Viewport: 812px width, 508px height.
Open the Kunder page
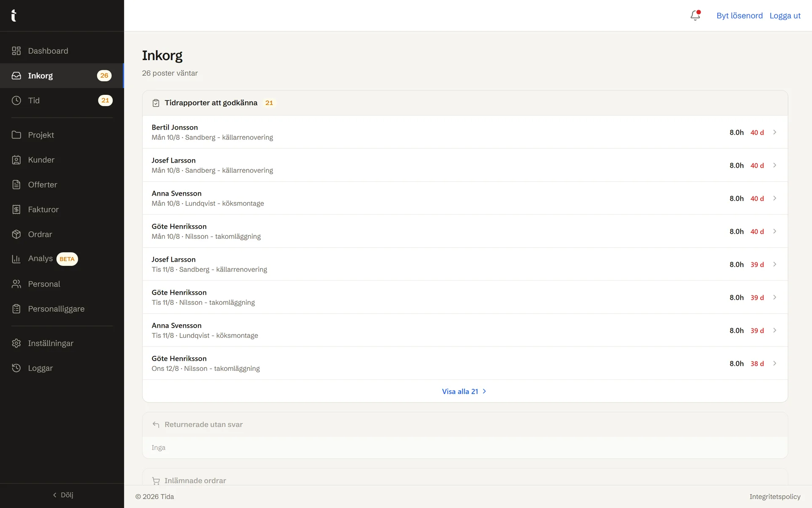tap(62, 160)
